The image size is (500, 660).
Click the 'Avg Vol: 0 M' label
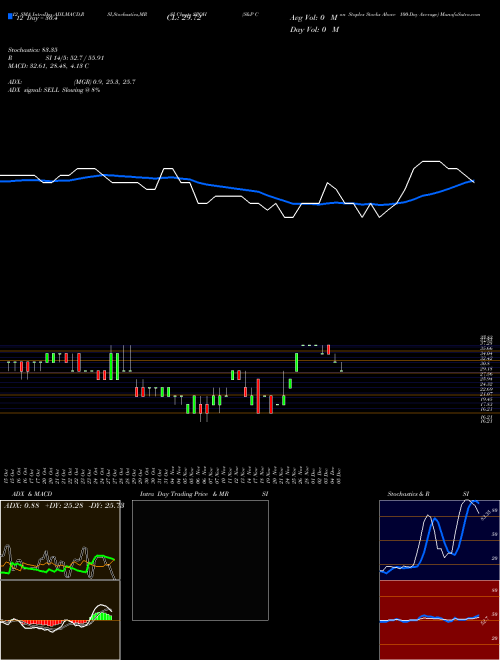tap(314, 18)
